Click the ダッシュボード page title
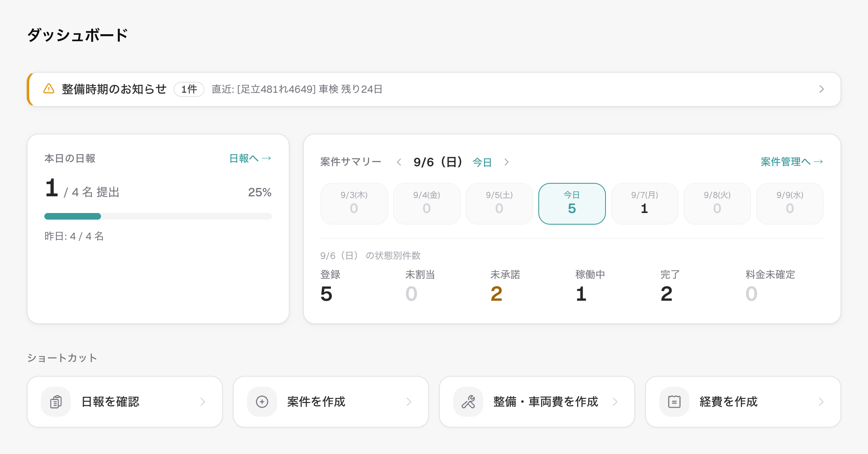Viewport: 868px width, 454px height. 78,35
